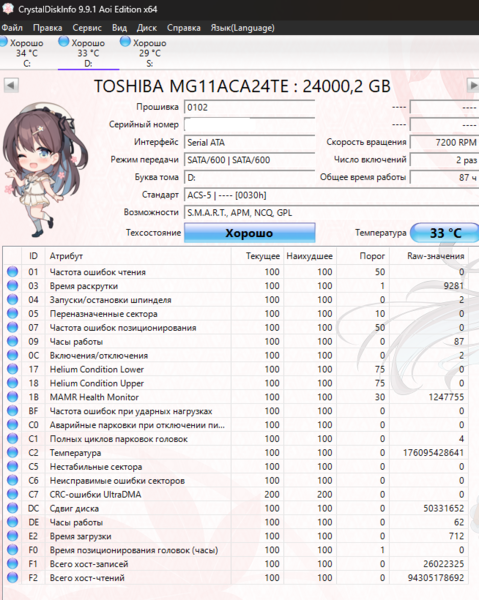Click status orb for ID 09 Часы работы
Screen dimensions: 479x600
13,341
